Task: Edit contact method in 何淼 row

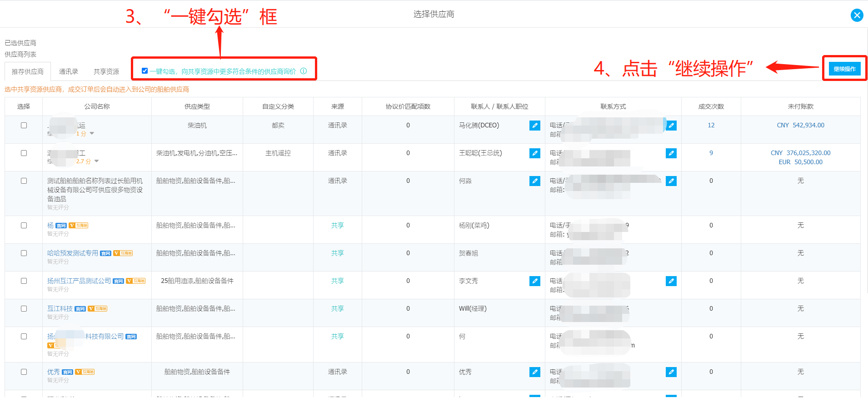Action: tap(671, 181)
